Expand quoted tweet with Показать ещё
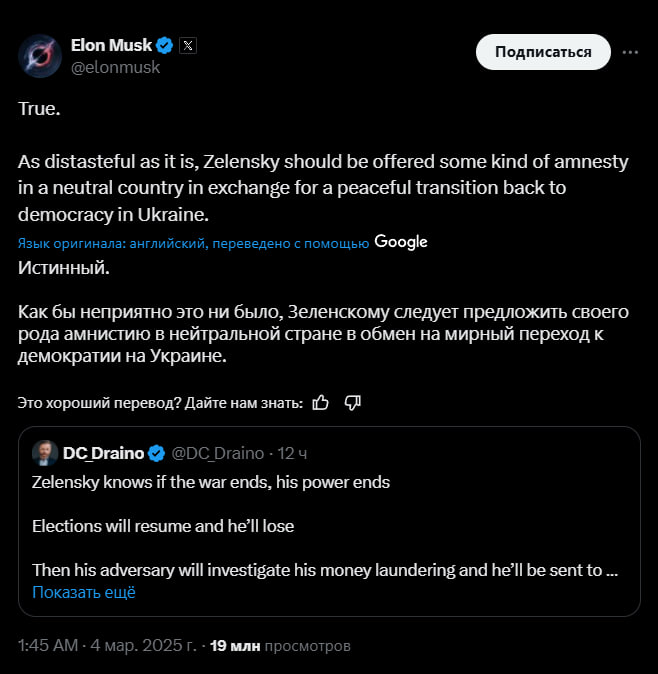Image resolution: width=658 pixels, height=674 pixels. click(x=83, y=592)
